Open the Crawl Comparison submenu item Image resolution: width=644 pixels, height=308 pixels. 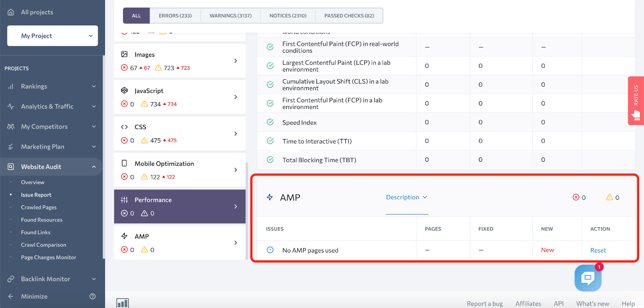[x=43, y=245]
